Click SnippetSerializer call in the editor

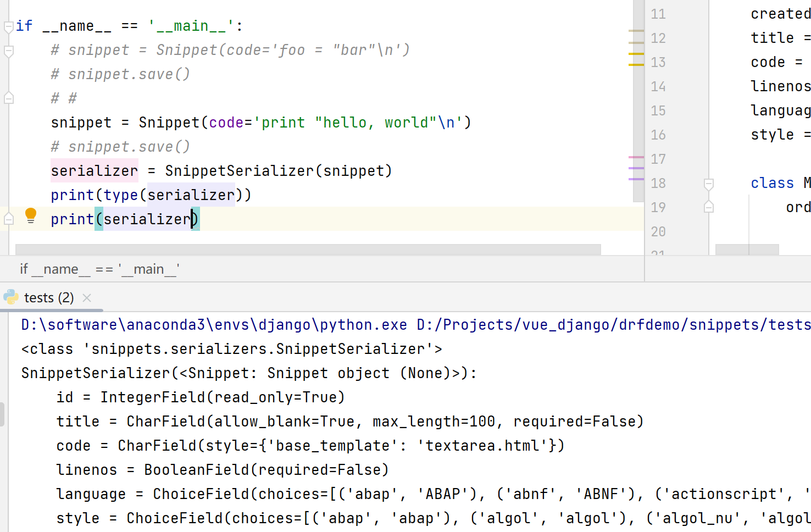pos(240,171)
